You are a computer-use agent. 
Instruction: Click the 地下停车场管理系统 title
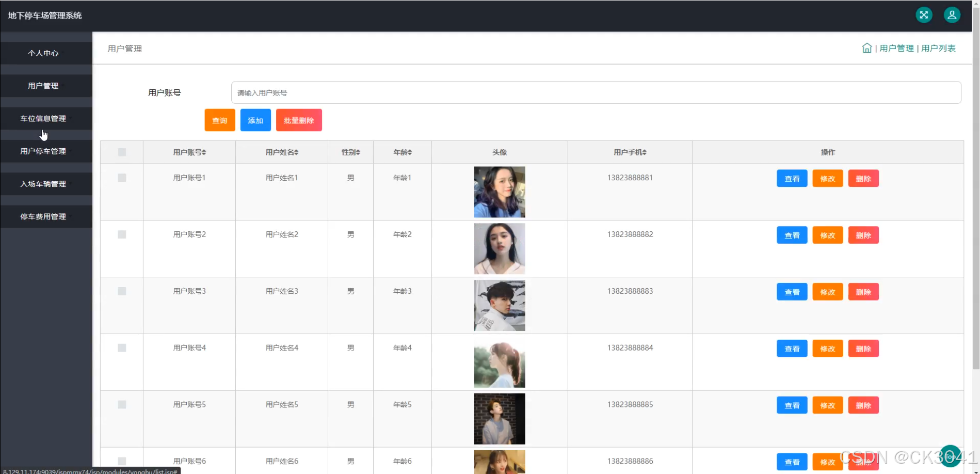45,15
